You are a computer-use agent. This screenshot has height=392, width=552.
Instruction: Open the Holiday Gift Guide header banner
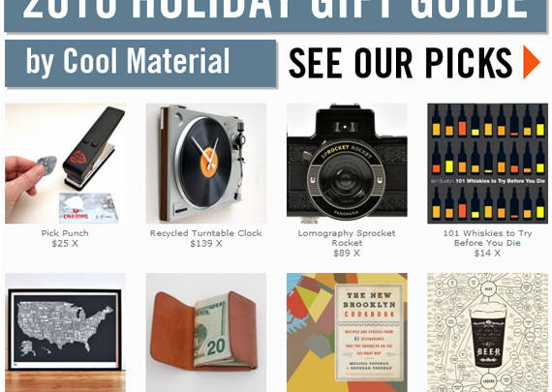coord(275,15)
